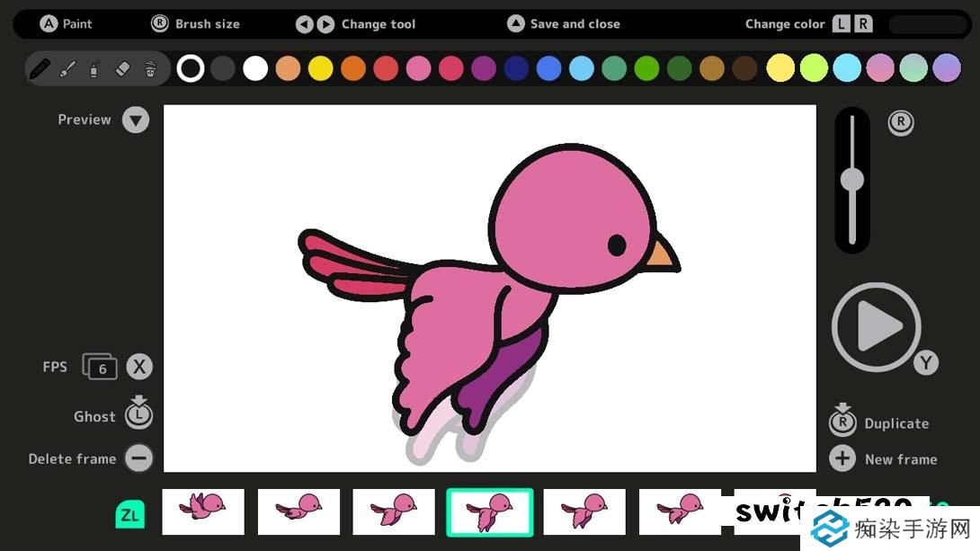Click the brush size slider handle
Viewport: 980px width, 551px height.
pos(851,180)
